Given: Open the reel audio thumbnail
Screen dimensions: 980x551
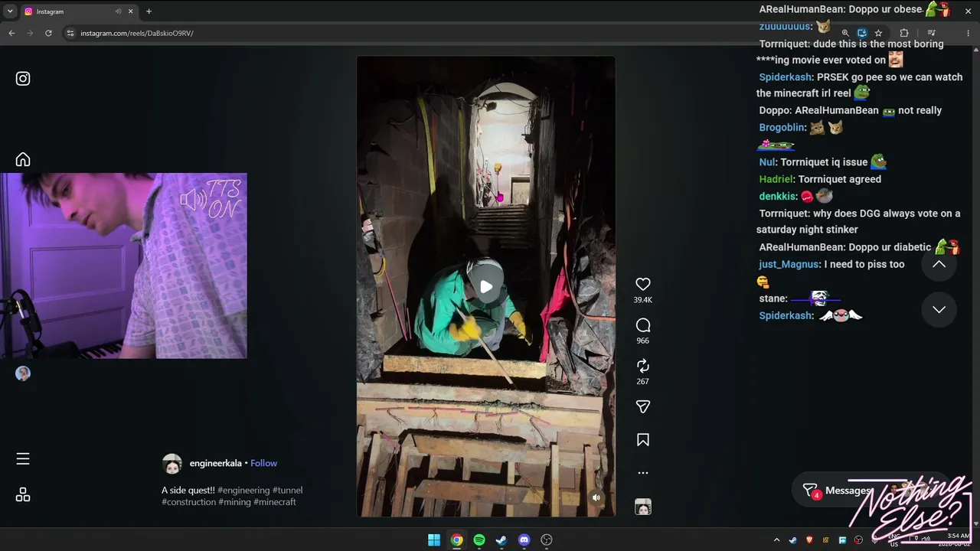Looking at the screenshot, I should 643,507.
